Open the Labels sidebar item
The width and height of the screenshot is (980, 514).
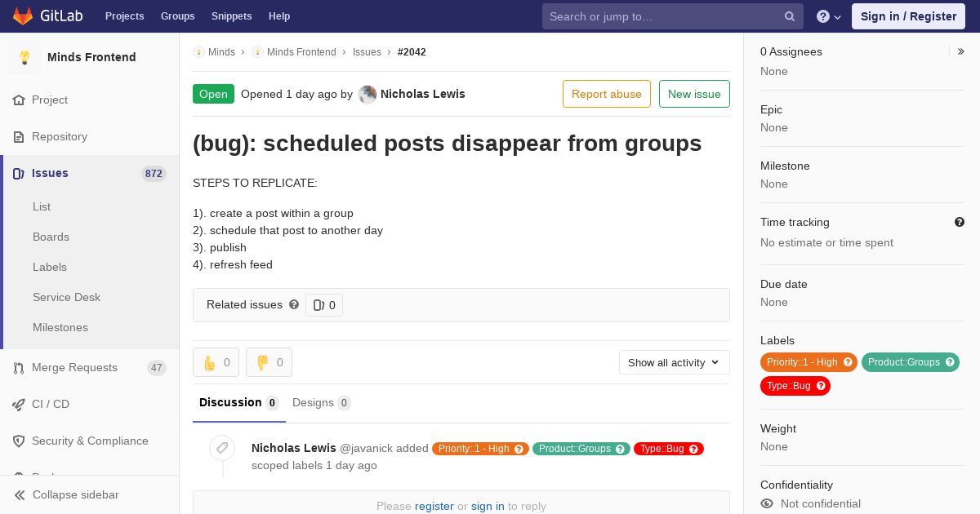(50, 267)
